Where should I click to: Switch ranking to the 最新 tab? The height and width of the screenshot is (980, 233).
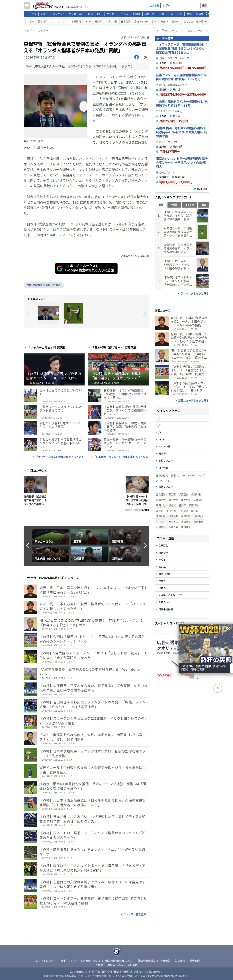(x=161, y=204)
